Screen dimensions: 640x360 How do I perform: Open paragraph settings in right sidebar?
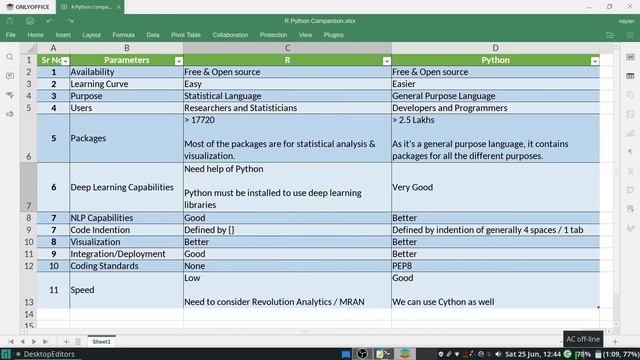point(630,152)
